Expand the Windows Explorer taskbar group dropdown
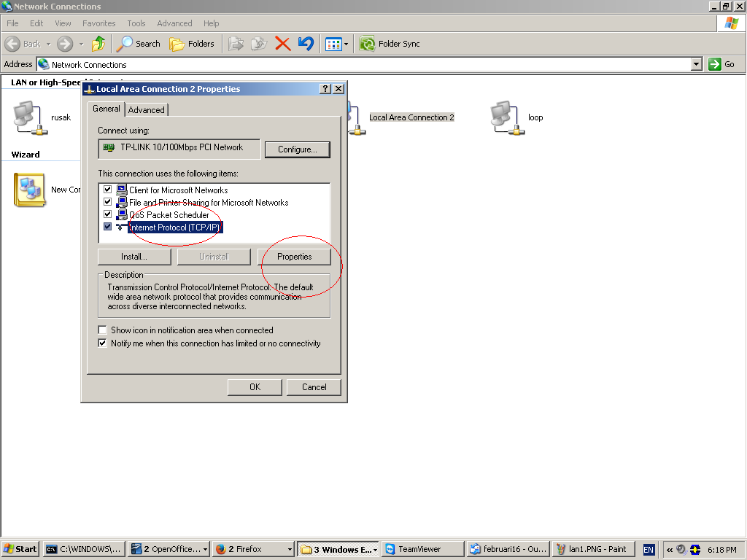 click(x=375, y=549)
